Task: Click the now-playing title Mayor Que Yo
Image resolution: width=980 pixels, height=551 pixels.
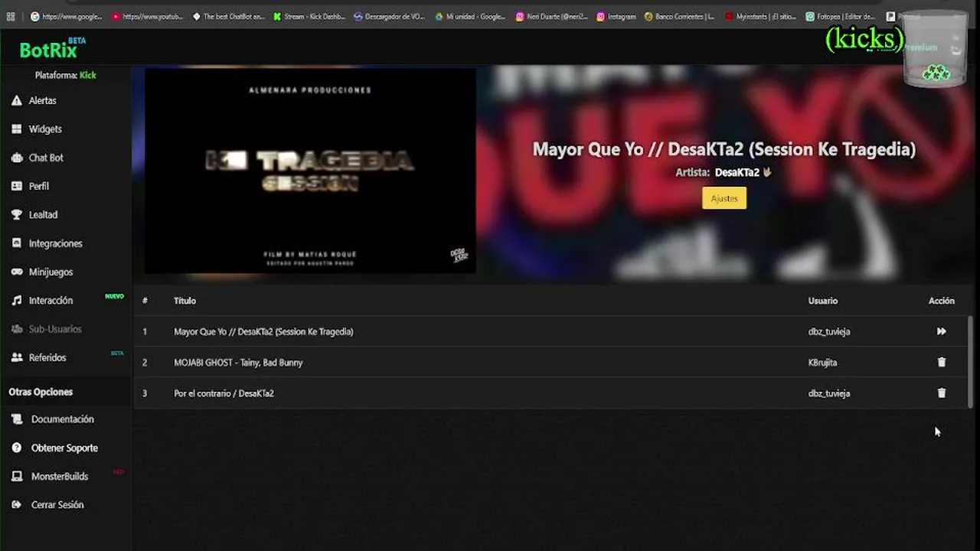Action: coord(724,149)
